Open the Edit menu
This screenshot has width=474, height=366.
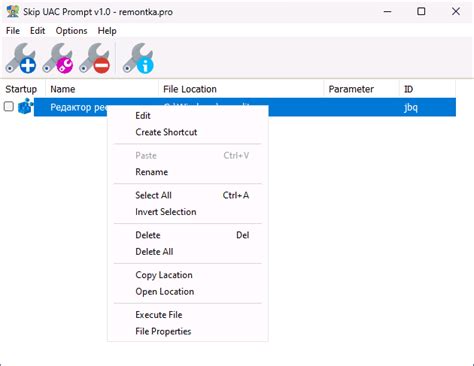tap(37, 31)
